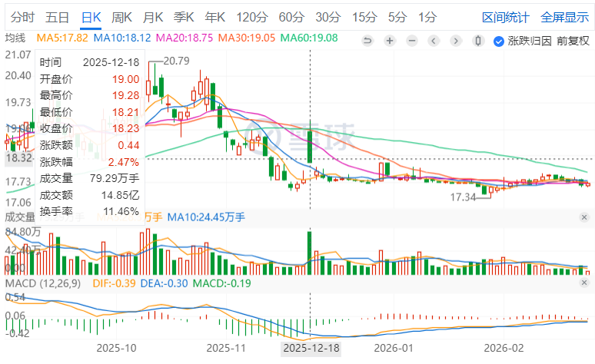Click the MA60:19.08 indicator label
This screenshot has height=364, width=595.
[309, 38]
